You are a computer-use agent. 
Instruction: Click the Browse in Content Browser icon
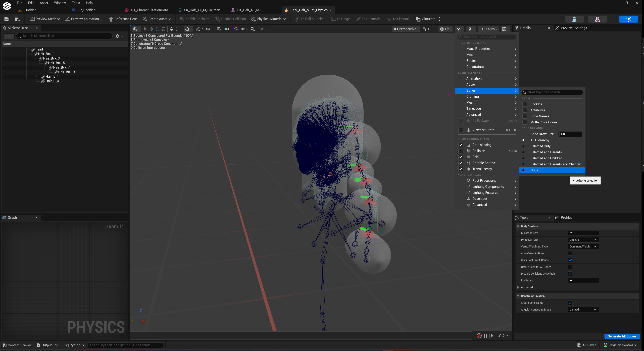click(17, 19)
